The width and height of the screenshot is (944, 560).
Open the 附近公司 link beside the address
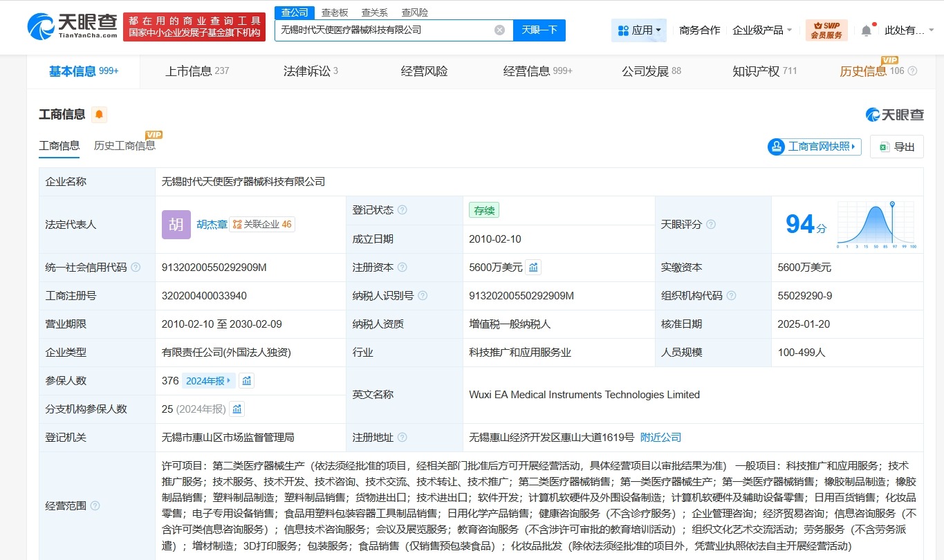click(x=662, y=437)
